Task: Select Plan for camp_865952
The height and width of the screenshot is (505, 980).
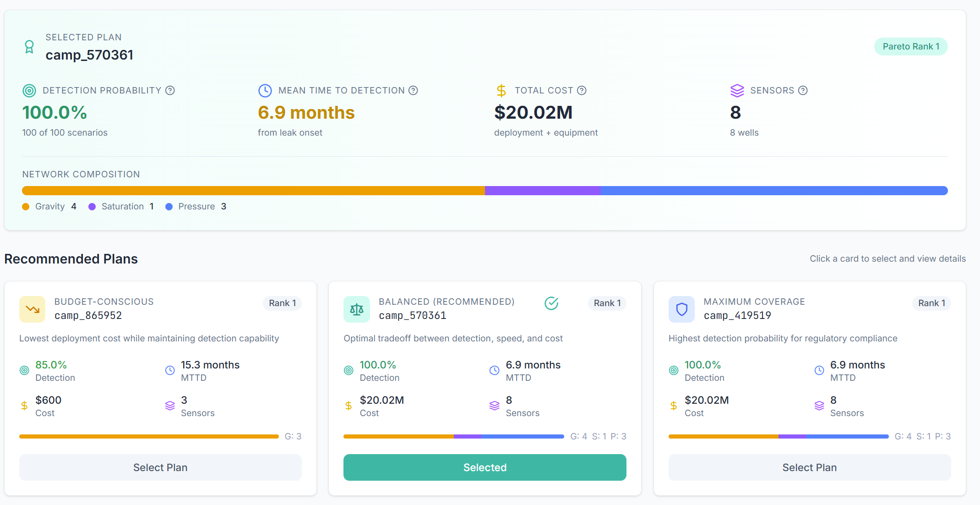Action: click(x=160, y=467)
